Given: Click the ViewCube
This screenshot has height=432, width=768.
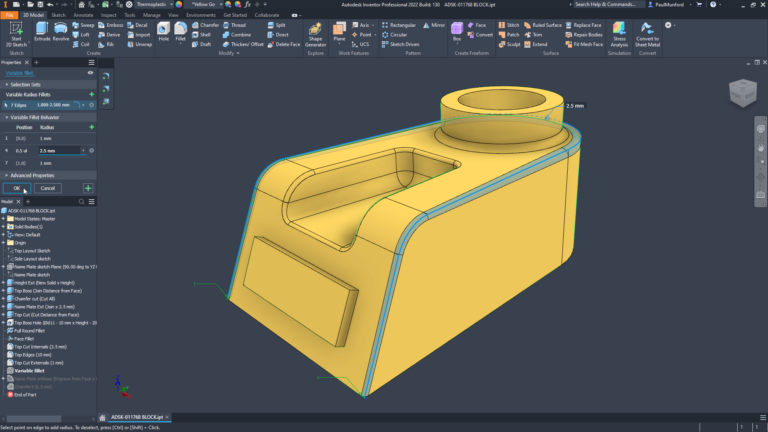Looking at the screenshot, I should pyautogui.click(x=743, y=93).
